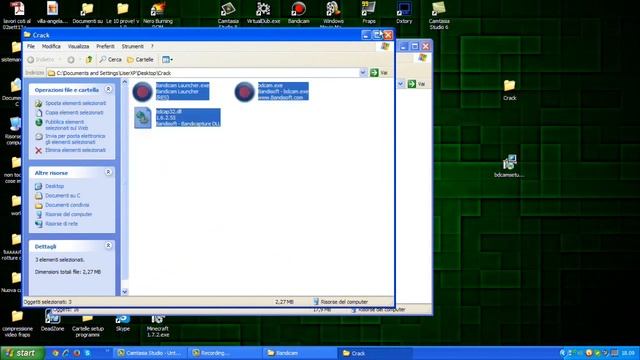Image resolution: width=640 pixels, height=360 pixels.
Task: Click the address path input field
Action: 203,73
